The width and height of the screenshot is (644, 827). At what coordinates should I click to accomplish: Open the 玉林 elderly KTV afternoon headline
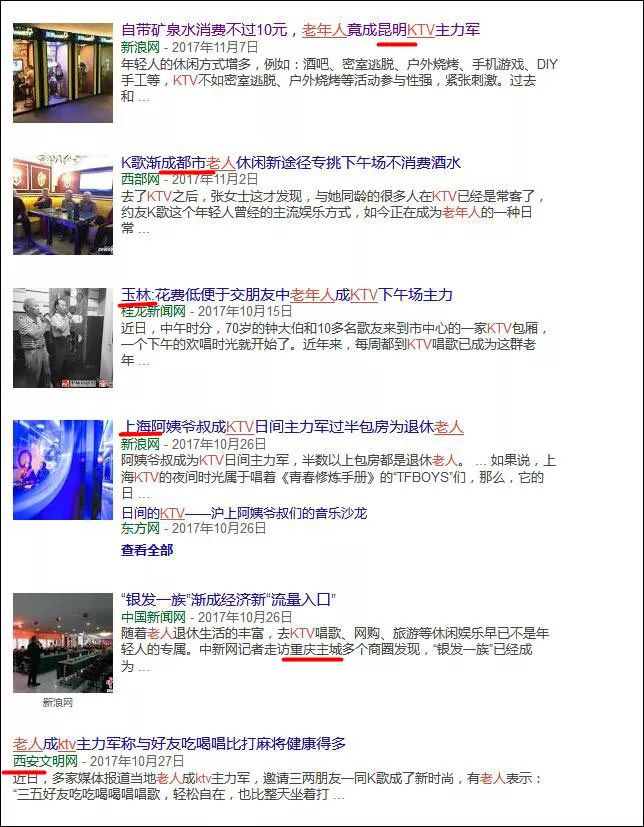click(286, 295)
